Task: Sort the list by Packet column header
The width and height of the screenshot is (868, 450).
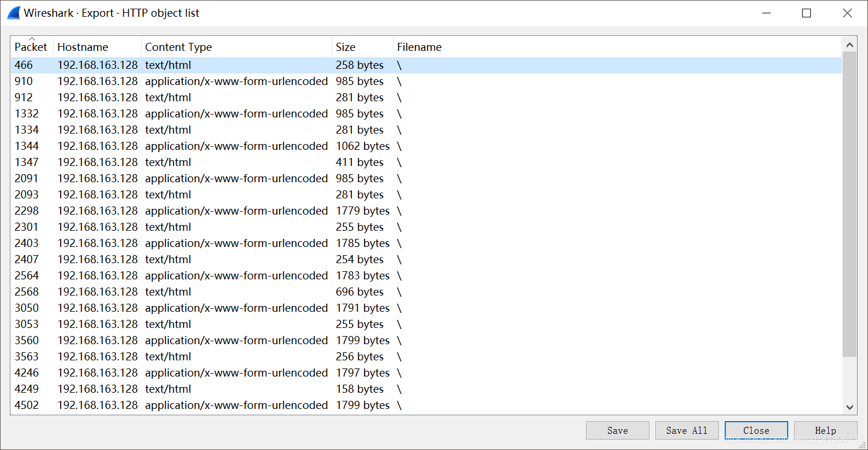Action: click(x=32, y=47)
